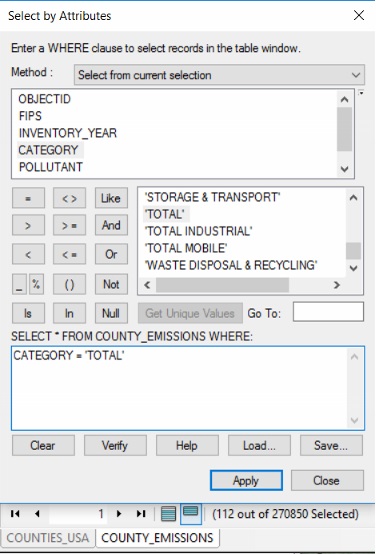Insert the parentheses operator
This screenshot has width=376, height=554.
point(69,284)
